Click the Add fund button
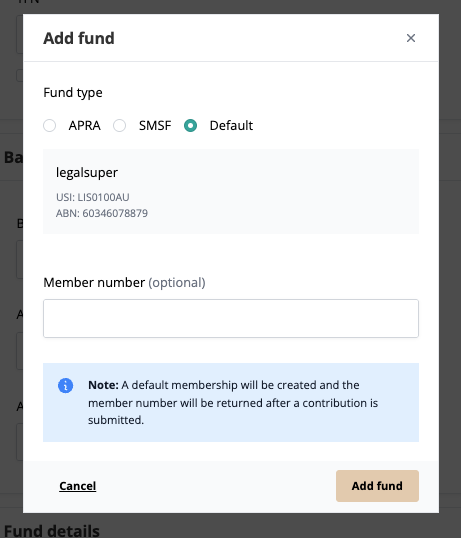Image resolution: width=461 pixels, height=538 pixels. (x=377, y=486)
